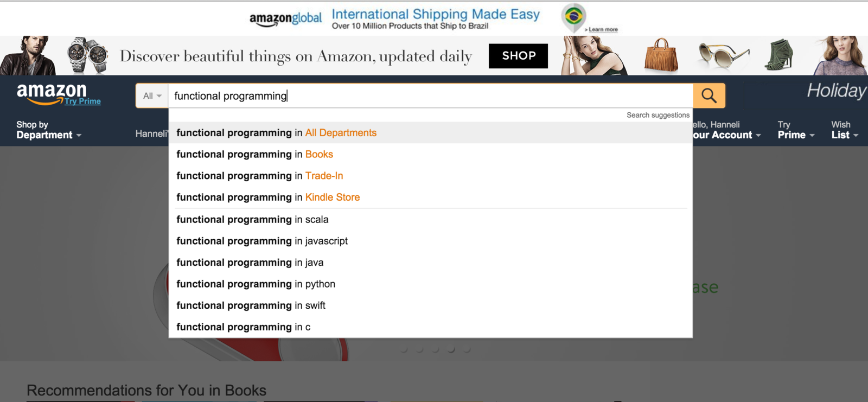Screen dimensions: 868x402
Task: Open the Amazon logo home link
Action: coord(52,93)
